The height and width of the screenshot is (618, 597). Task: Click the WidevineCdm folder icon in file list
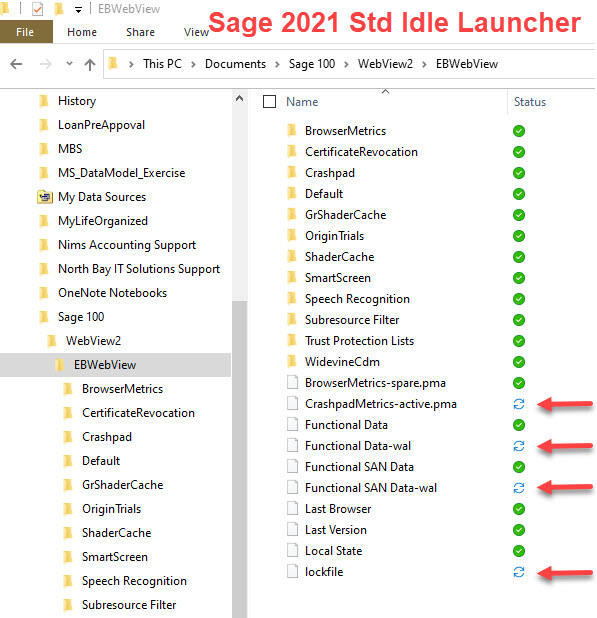[x=292, y=361]
